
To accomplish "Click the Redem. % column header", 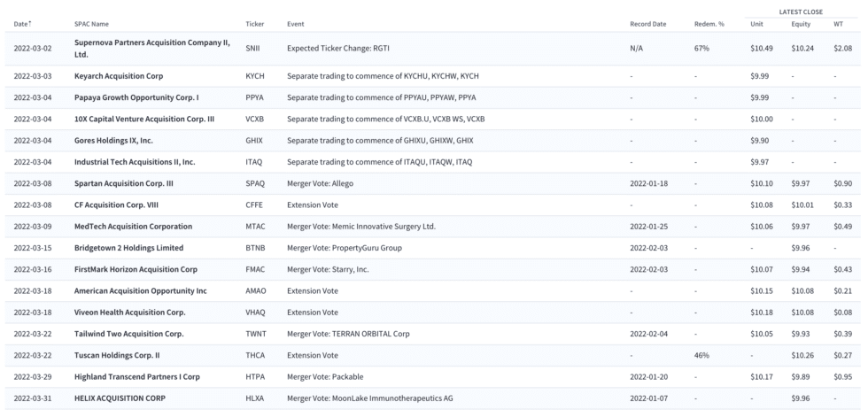I will (709, 24).
